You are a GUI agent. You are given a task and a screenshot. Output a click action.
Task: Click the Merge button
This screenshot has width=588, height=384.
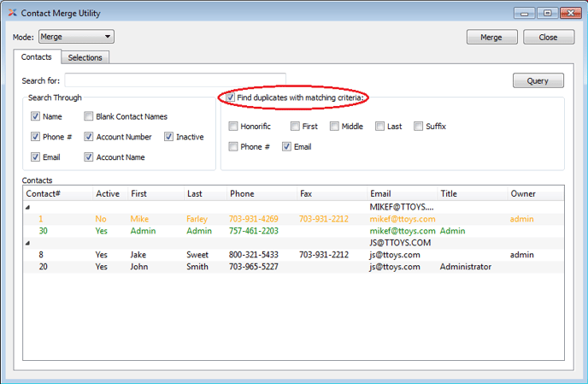(x=491, y=38)
